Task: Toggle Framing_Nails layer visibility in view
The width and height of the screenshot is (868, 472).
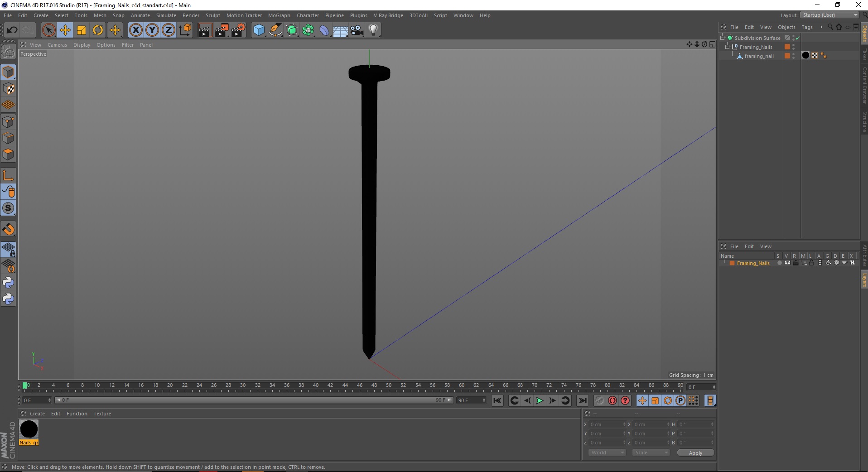Action: pyautogui.click(x=787, y=263)
